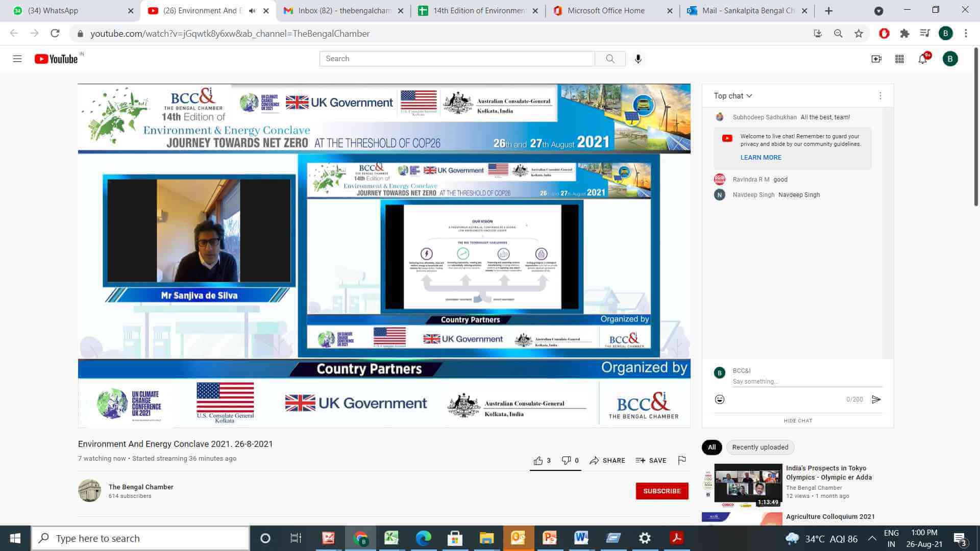Select the Recently uploaded filter chip
The width and height of the screenshot is (980, 551).
[760, 447]
